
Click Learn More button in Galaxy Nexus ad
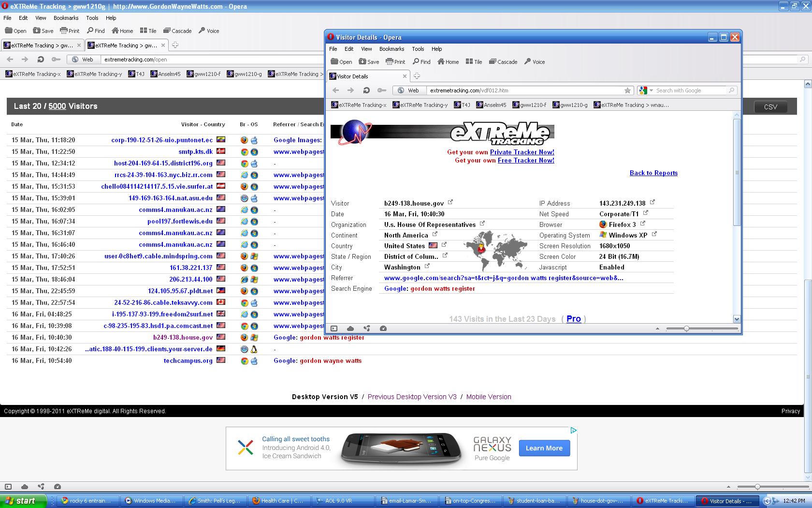click(x=544, y=448)
